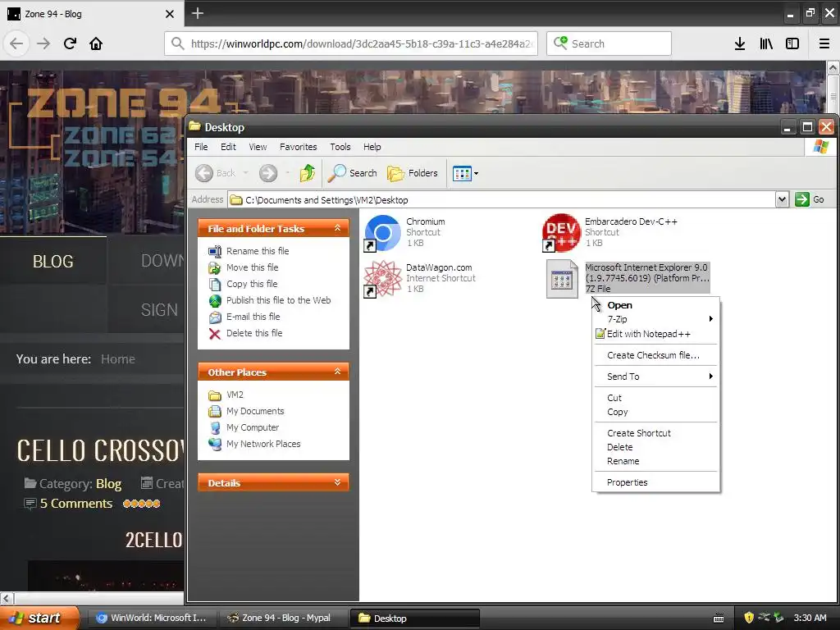840x630 pixels.
Task: Close the Zone 94 - Blog tab
Action: (170, 14)
